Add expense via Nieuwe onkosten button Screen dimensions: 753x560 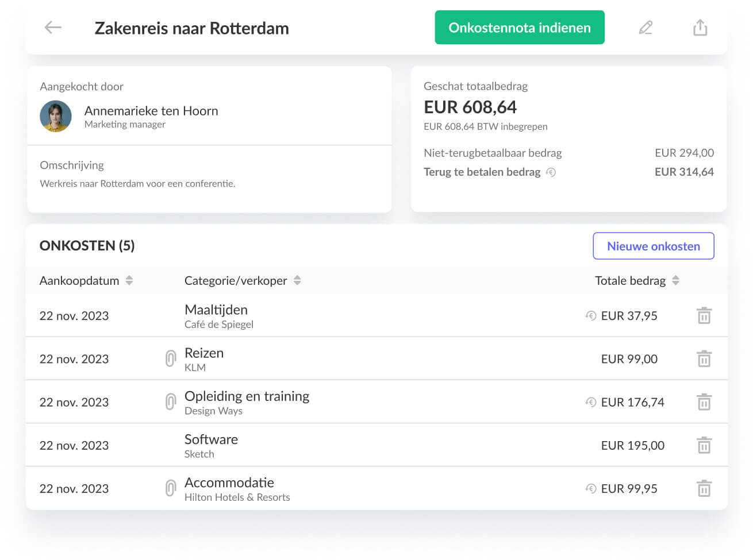[654, 246]
